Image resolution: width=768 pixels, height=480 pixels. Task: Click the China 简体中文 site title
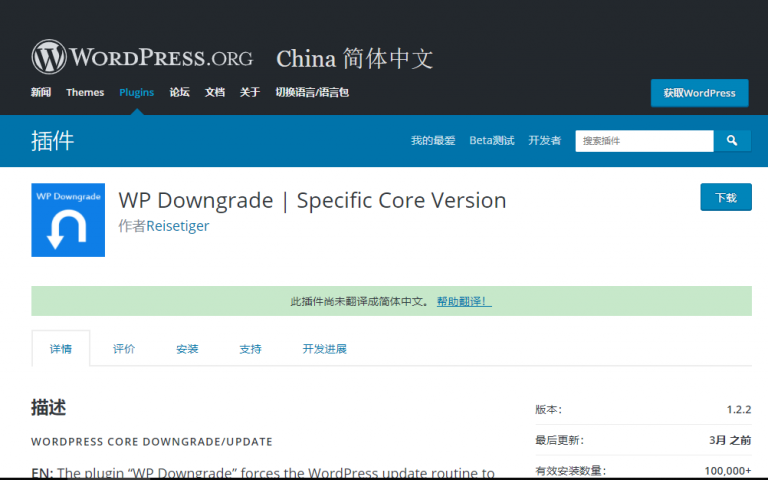click(x=355, y=59)
